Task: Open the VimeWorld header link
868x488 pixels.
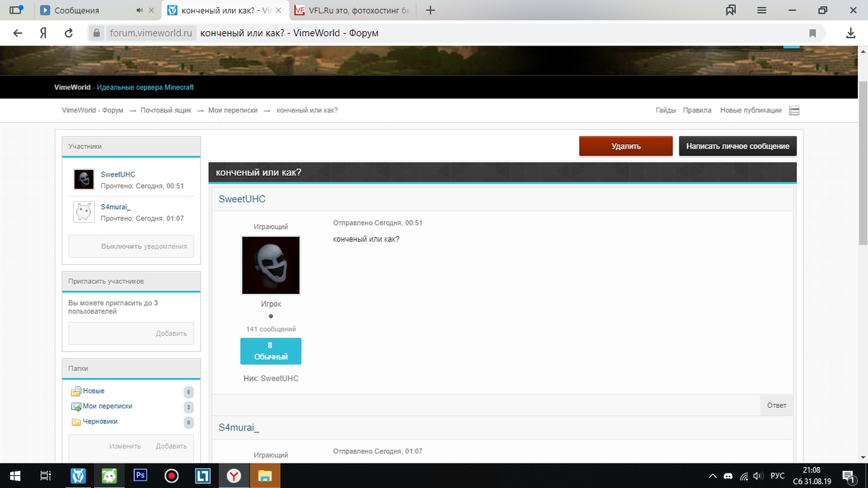Action: point(73,88)
